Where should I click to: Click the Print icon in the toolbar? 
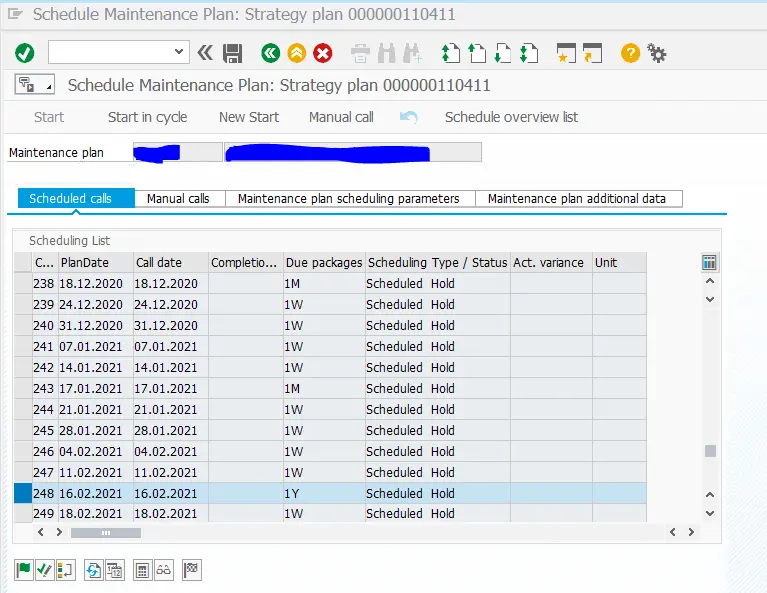click(361, 53)
